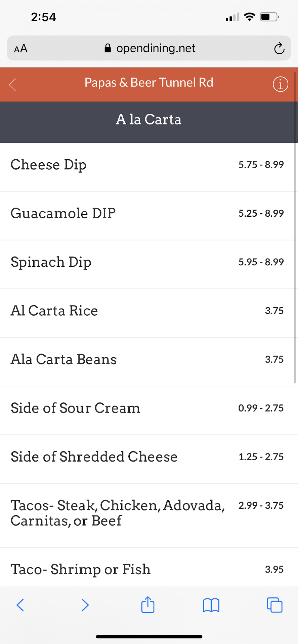Click the page scrollbar on the right edge
Image resolution: width=298 pixels, height=644 pixels.
tap(295, 228)
